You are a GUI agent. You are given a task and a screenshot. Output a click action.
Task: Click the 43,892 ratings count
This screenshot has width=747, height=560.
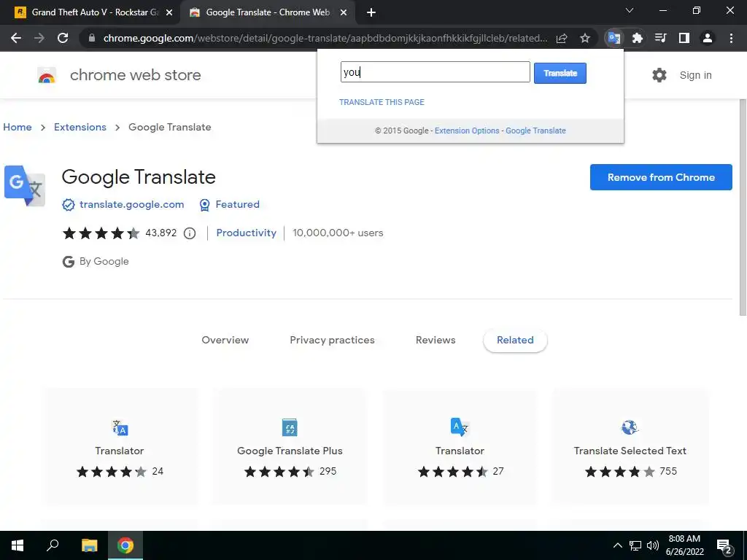click(161, 233)
